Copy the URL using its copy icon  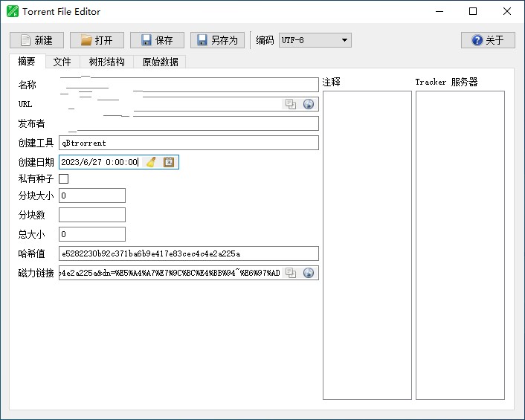pyautogui.click(x=290, y=104)
